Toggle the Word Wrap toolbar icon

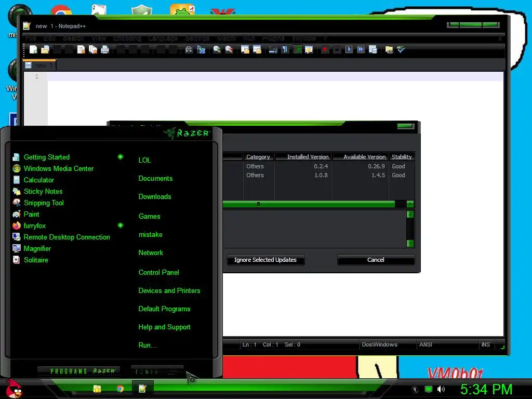(273, 49)
